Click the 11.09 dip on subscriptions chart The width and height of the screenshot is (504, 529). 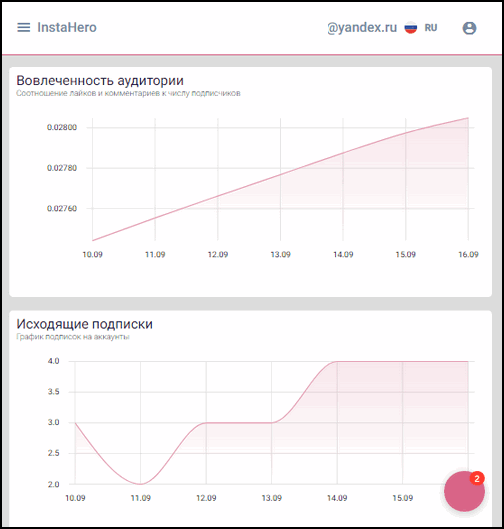(141, 484)
